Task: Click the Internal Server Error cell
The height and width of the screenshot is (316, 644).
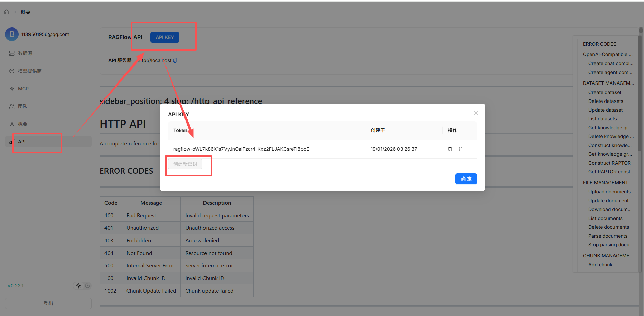Action: 151,265
